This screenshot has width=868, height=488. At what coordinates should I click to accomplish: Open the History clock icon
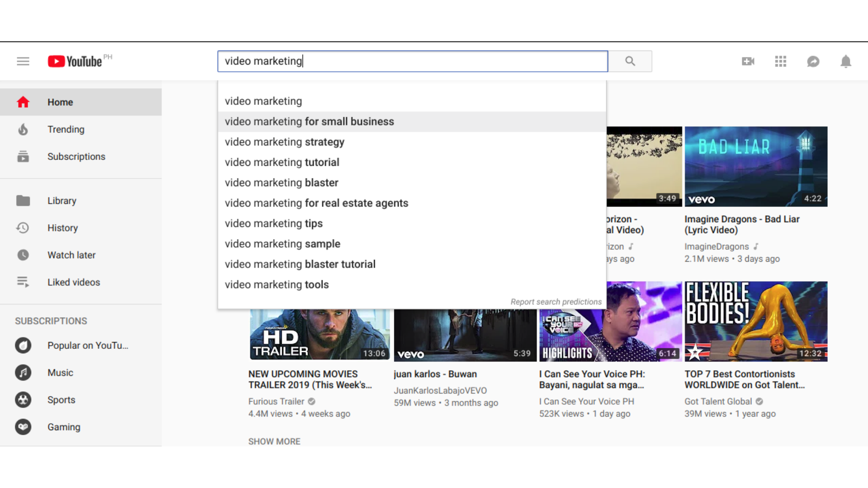tap(23, 228)
